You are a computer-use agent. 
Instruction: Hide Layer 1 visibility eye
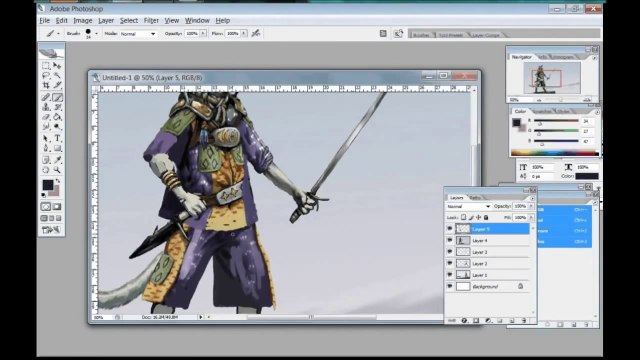(450, 275)
